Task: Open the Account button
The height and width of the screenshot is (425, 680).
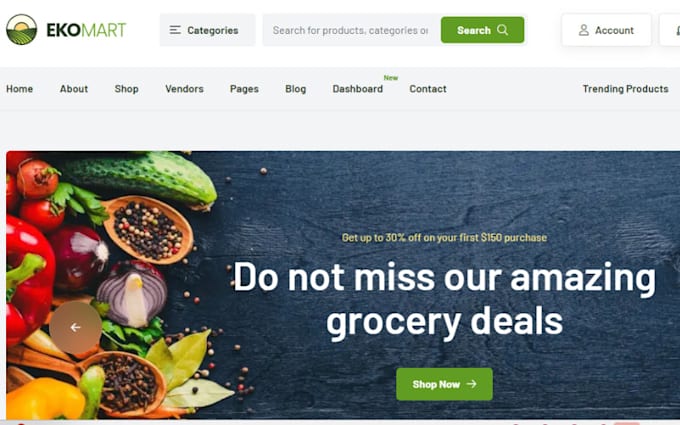Action: click(606, 30)
